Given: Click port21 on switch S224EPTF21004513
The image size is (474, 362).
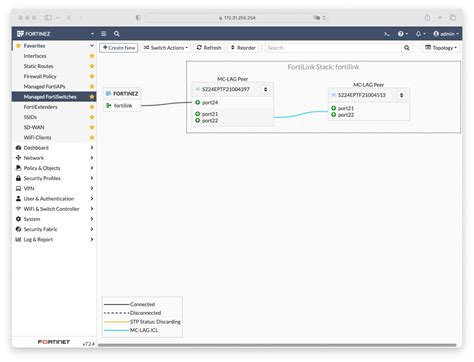Looking at the screenshot, I should tap(343, 108).
